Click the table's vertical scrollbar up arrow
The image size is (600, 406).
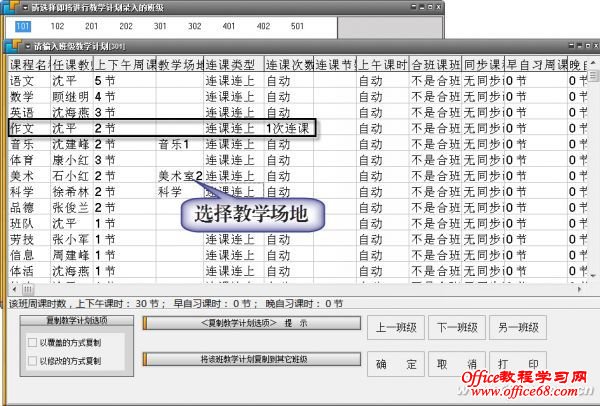click(x=593, y=62)
